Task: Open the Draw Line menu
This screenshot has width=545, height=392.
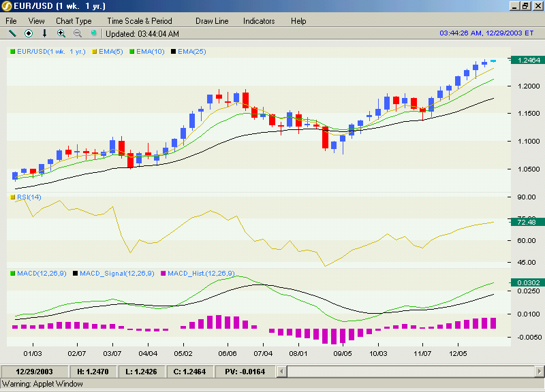Action: [x=212, y=21]
